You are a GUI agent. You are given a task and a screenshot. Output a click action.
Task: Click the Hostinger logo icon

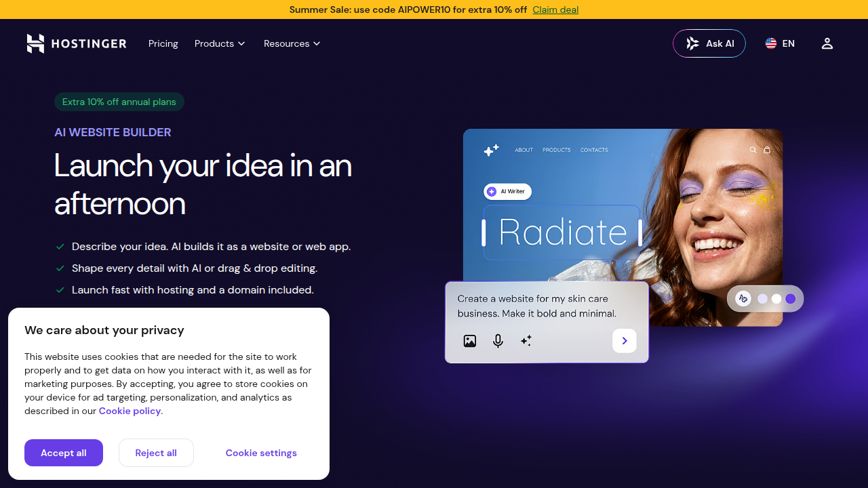(35, 43)
